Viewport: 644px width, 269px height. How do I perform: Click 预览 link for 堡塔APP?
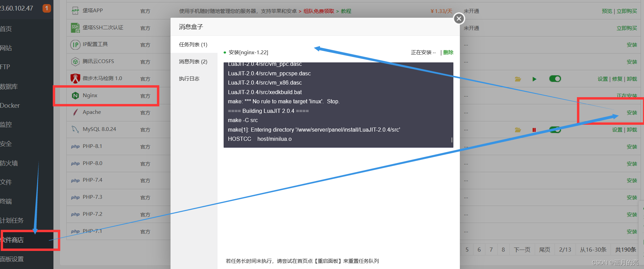607,11
